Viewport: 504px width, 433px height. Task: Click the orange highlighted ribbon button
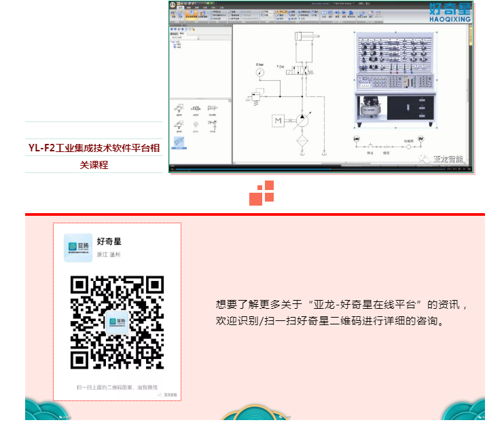[x=192, y=15]
